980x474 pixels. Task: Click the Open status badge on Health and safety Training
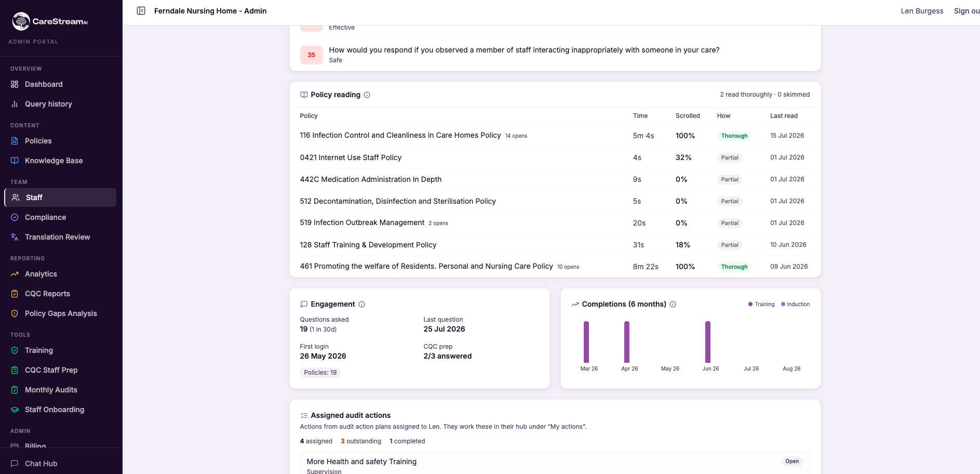click(x=792, y=462)
